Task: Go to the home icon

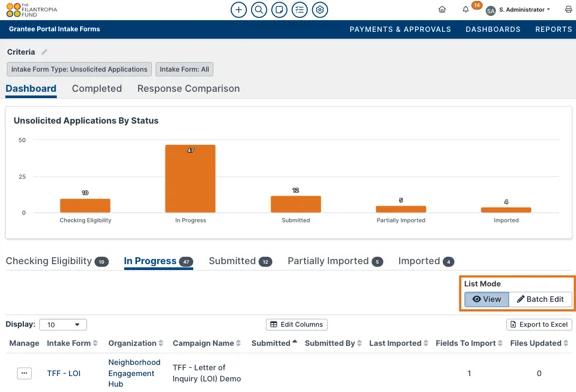Action: (442, 10)
